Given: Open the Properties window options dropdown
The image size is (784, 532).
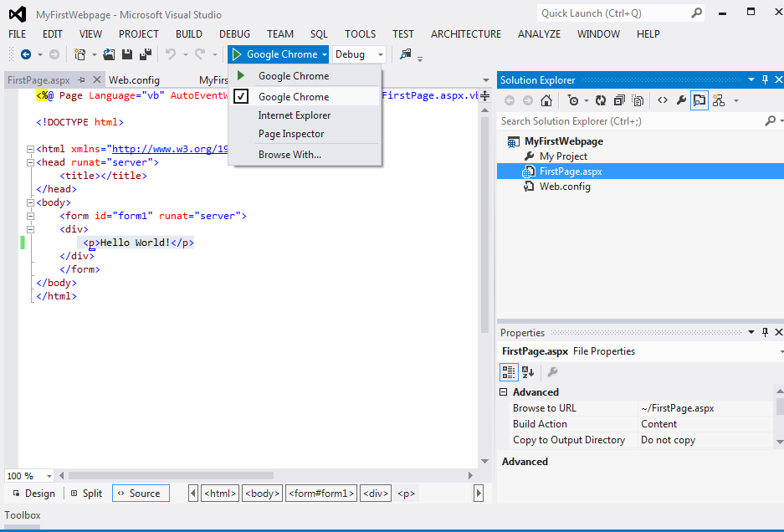Looking at the screenshot, I should coord(751,332).
